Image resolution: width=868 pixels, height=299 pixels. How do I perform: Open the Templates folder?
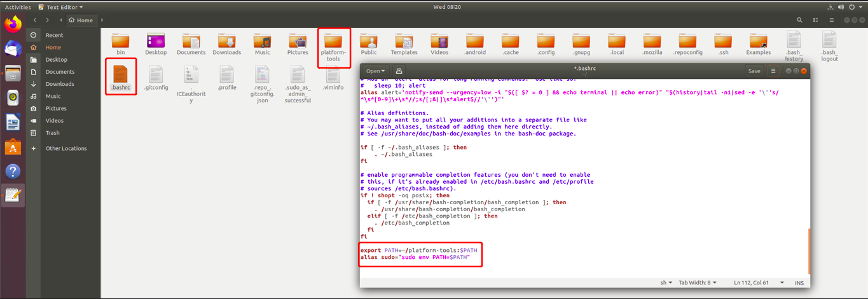[404, 44]
